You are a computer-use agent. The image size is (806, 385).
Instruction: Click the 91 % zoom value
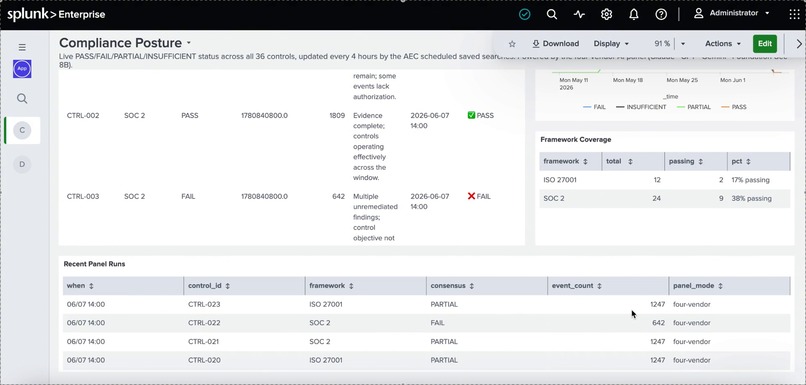662,44
